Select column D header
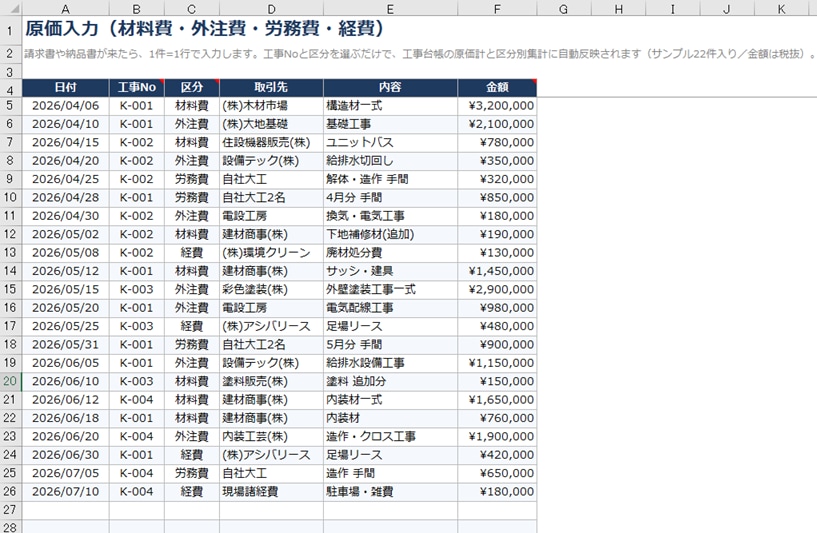 [271, 8]
